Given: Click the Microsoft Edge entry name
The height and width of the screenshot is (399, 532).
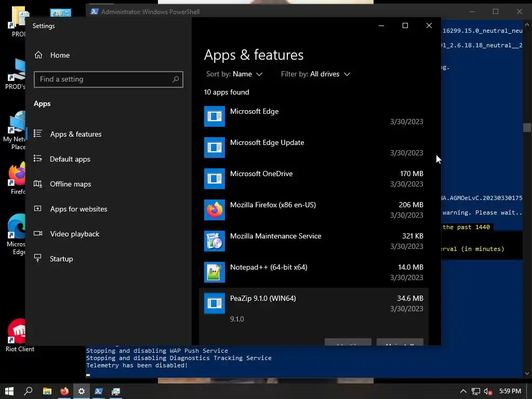Looking at the screenshot, I should point(254,111).
